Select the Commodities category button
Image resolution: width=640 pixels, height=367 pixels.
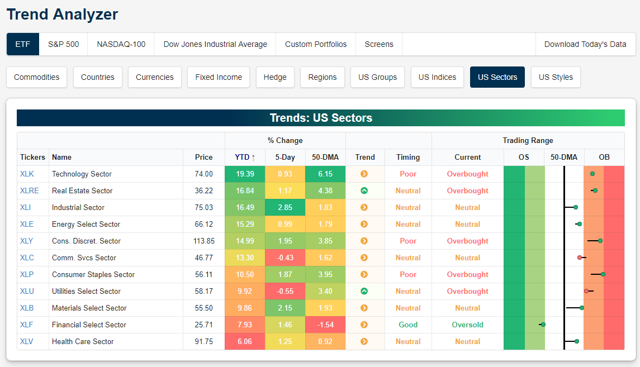[x=36, y=77]
